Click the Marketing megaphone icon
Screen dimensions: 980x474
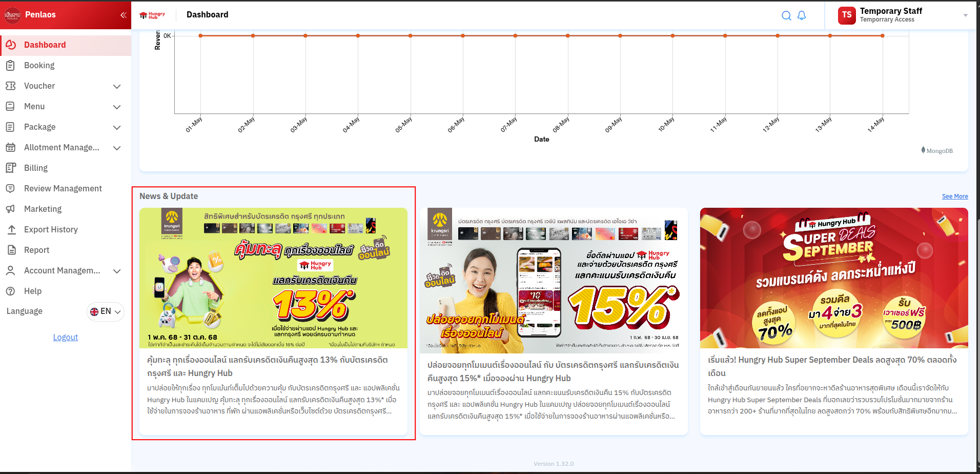[10, 209]
